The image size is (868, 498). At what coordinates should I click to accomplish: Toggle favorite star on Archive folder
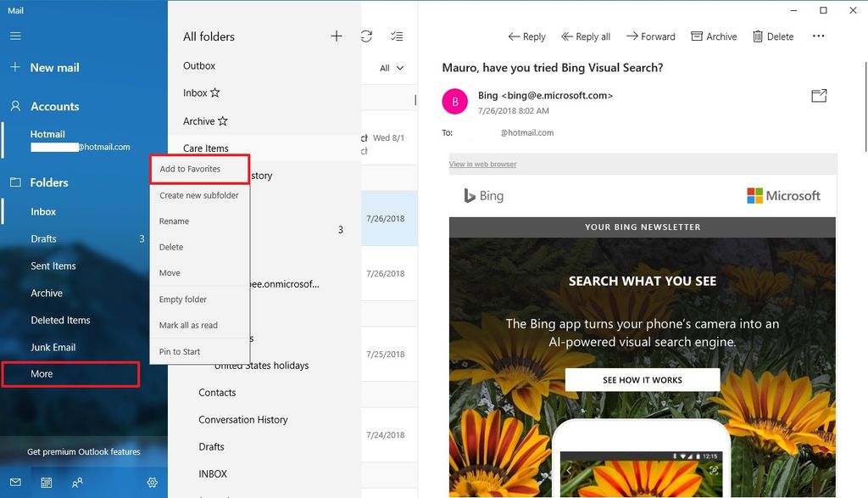(x=223, y=121)
